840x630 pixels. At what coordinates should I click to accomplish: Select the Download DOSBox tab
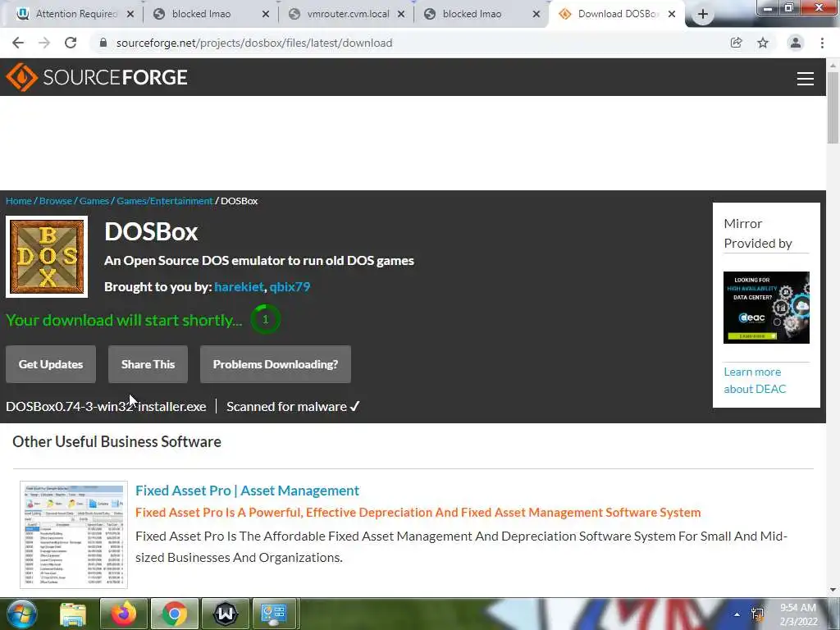coord(610,15)
